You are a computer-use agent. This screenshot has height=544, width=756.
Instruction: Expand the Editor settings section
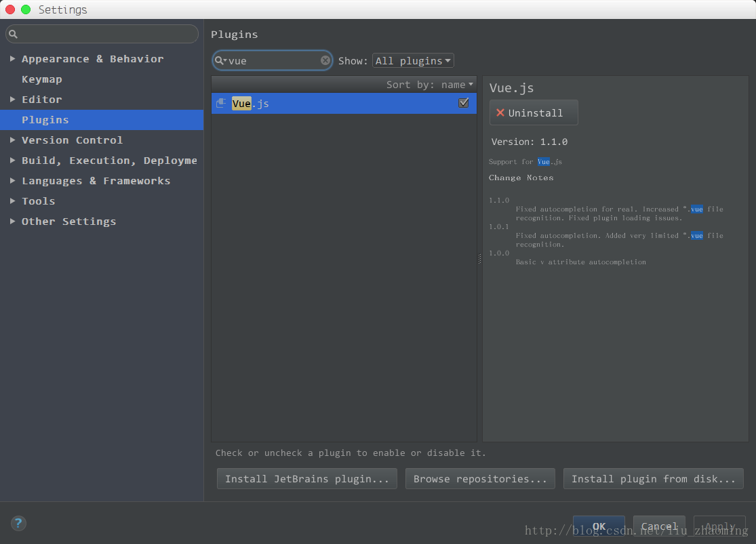click(x=12, y=100)
